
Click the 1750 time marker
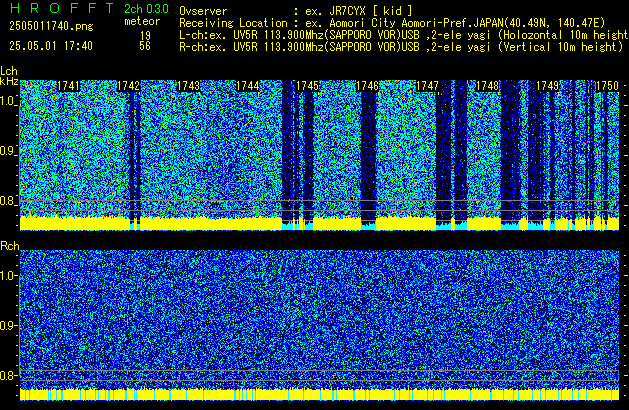click(607, 86)
